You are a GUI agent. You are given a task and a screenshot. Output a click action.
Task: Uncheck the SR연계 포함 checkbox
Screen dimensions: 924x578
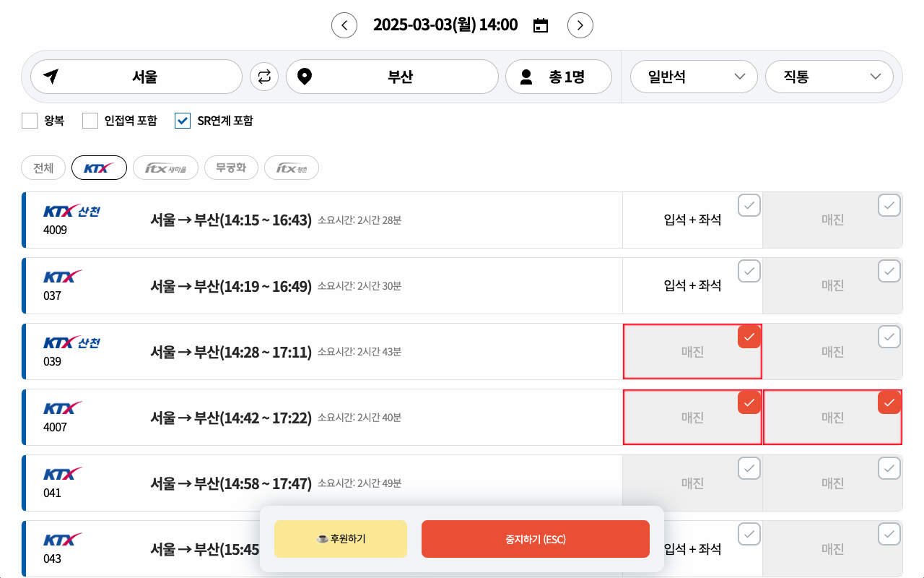(x=183, y=121)
